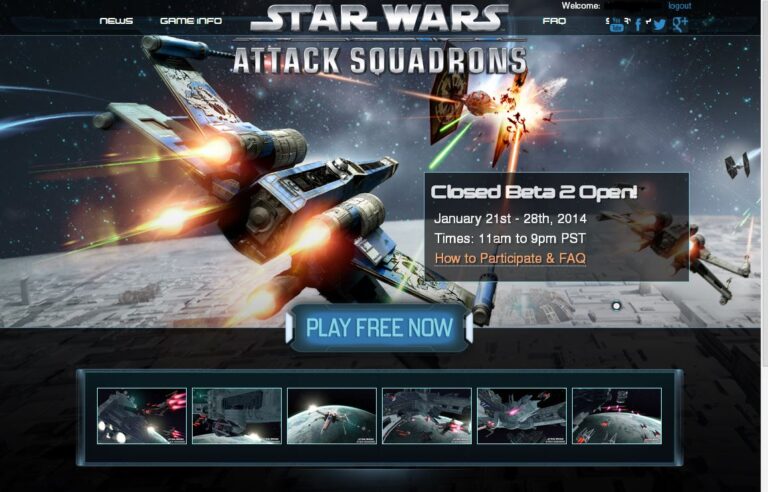Open the Game Info menu item

(x=191, y=21)
